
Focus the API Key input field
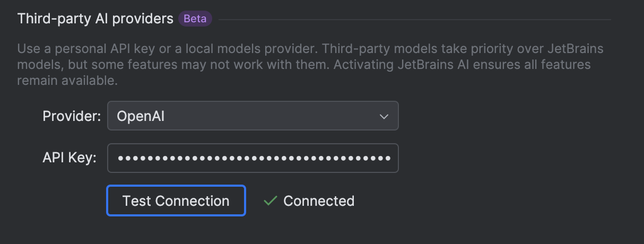click(253, 158)
